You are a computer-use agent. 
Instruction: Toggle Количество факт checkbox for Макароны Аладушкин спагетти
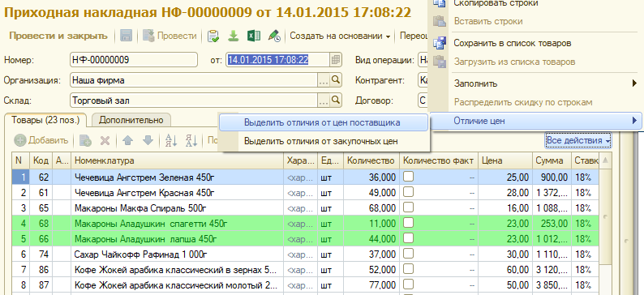point(408,223)
